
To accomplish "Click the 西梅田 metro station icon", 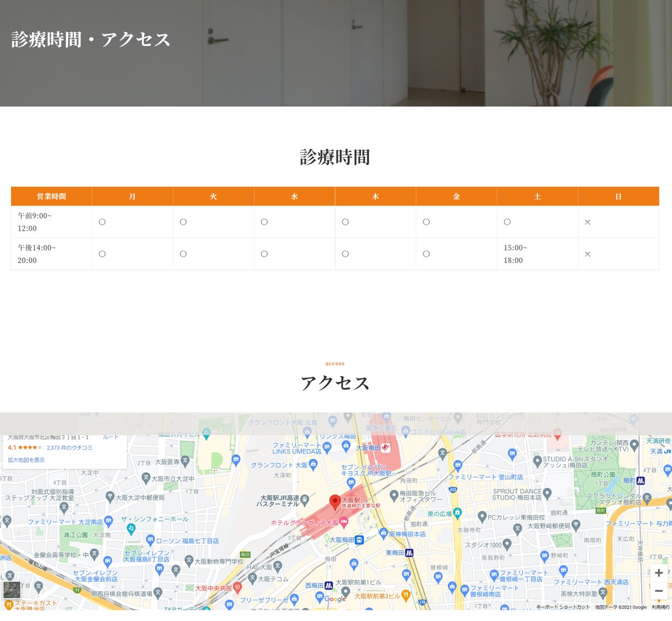I will coord(329,585).
